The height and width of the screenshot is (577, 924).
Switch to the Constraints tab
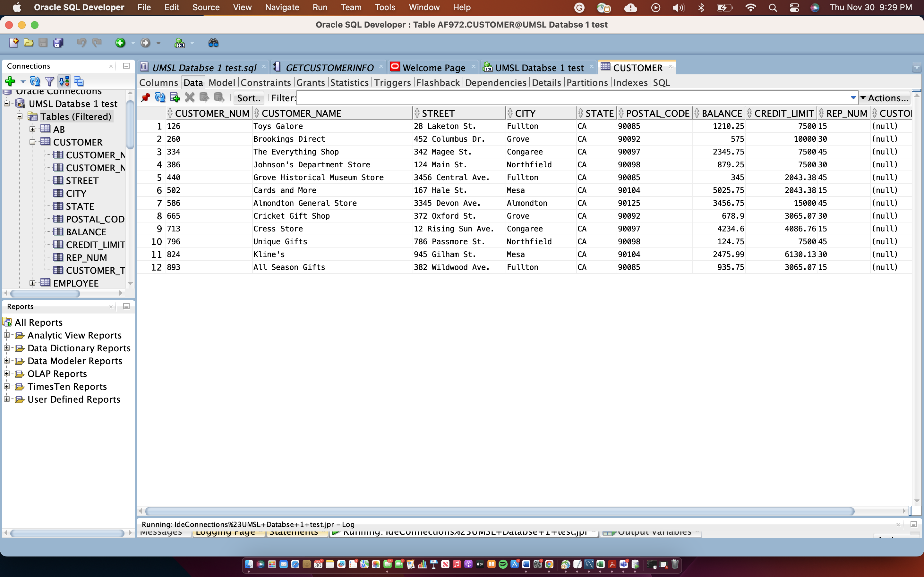(265, 82)
